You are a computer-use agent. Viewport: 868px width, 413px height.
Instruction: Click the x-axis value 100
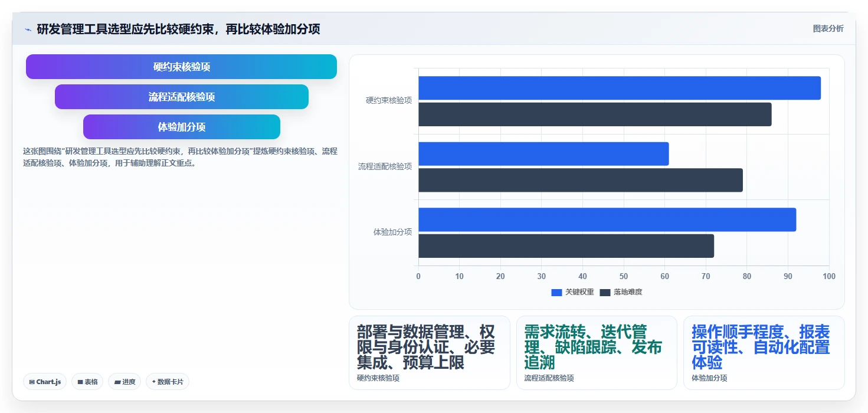pyautogui.click(x=829, y=276)
